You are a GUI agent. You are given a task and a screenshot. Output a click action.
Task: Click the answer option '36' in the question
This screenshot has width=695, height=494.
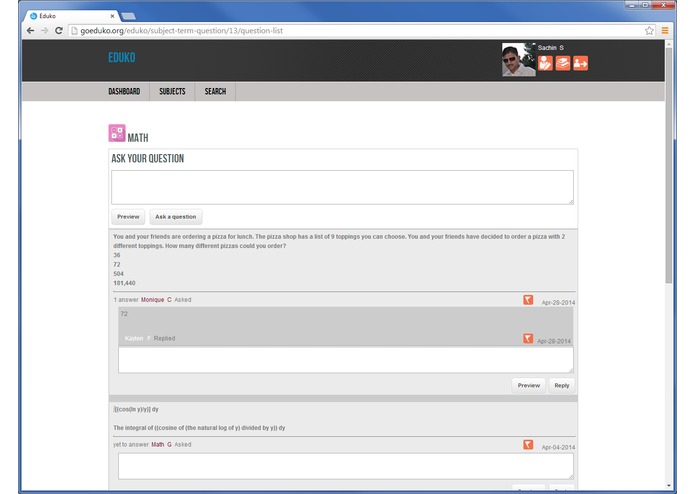click(x=117, y=255)
